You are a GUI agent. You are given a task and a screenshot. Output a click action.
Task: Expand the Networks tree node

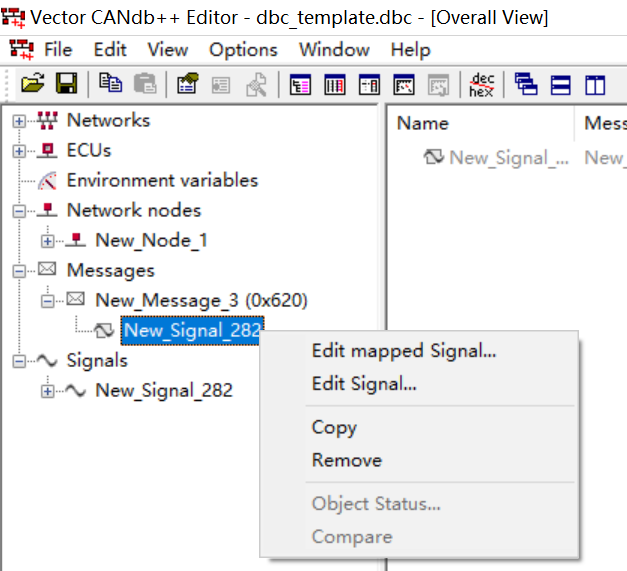click(19, 121)
